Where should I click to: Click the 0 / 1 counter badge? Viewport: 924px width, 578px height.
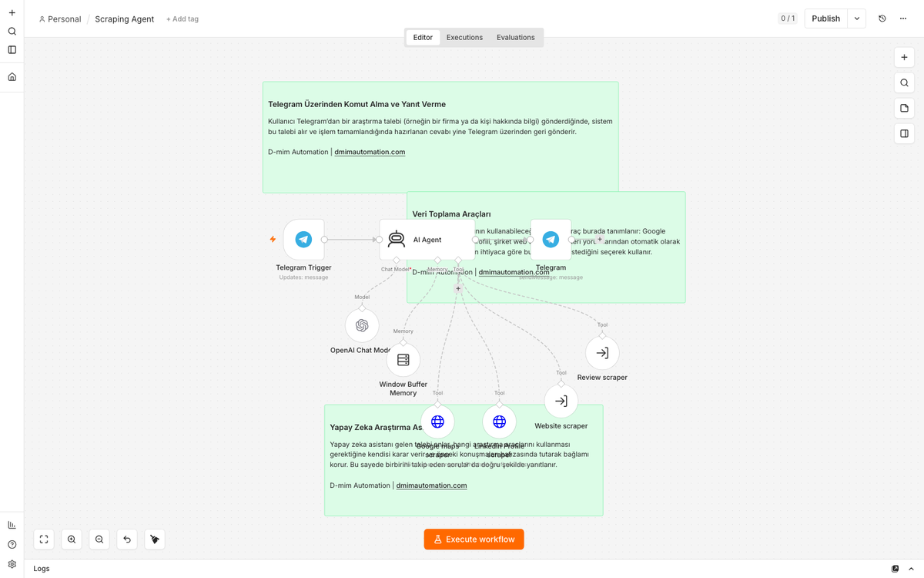pyautogui.click(x=788, y=18)
